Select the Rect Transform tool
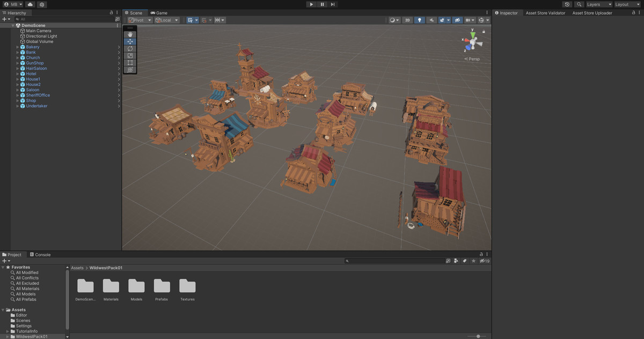 click(x=130, y=62)
